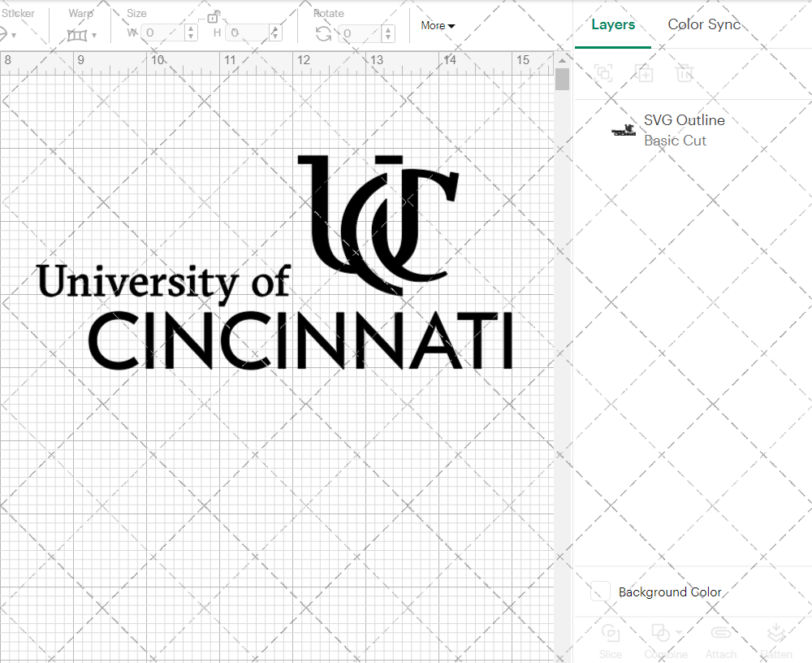Click the Rotate angle input field
The height and width of the screenshot is (663, 812).
pyautogui.click(x=361, y=33)
